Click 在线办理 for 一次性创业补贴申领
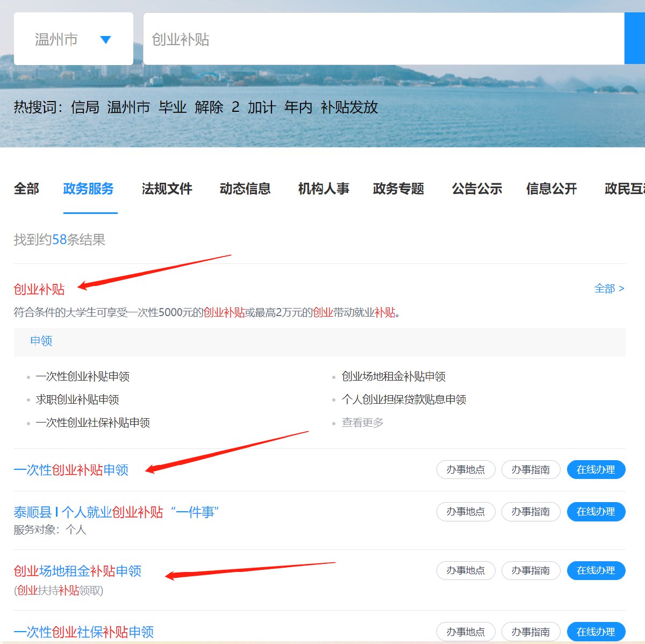Screen dimensions: 645x644 [596, 470]
